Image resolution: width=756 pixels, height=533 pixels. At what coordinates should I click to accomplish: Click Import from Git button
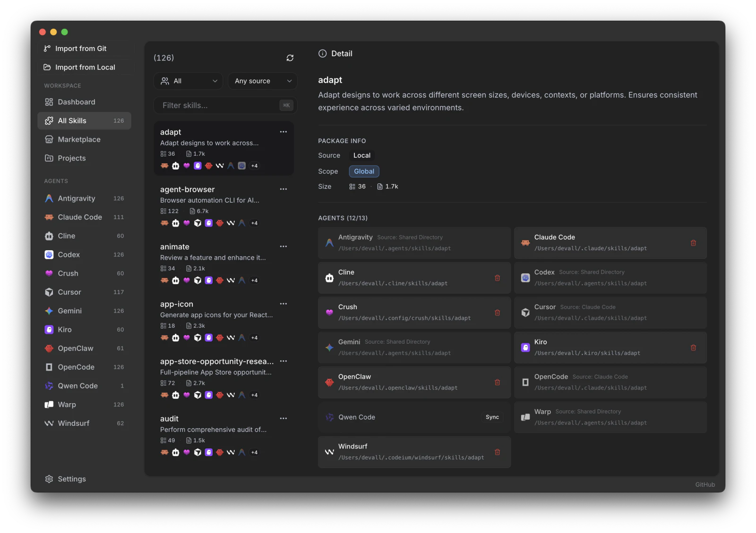coord(86,49)
